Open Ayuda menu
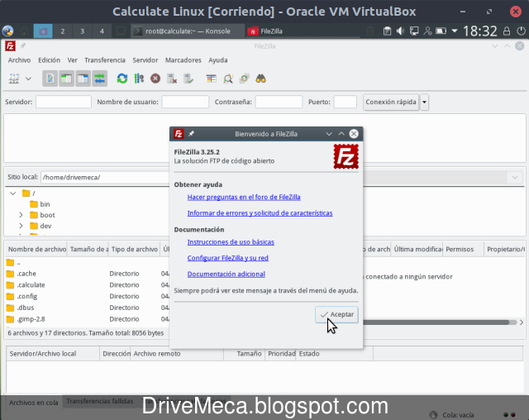This screenshot has width=529, height=420. 218,60
